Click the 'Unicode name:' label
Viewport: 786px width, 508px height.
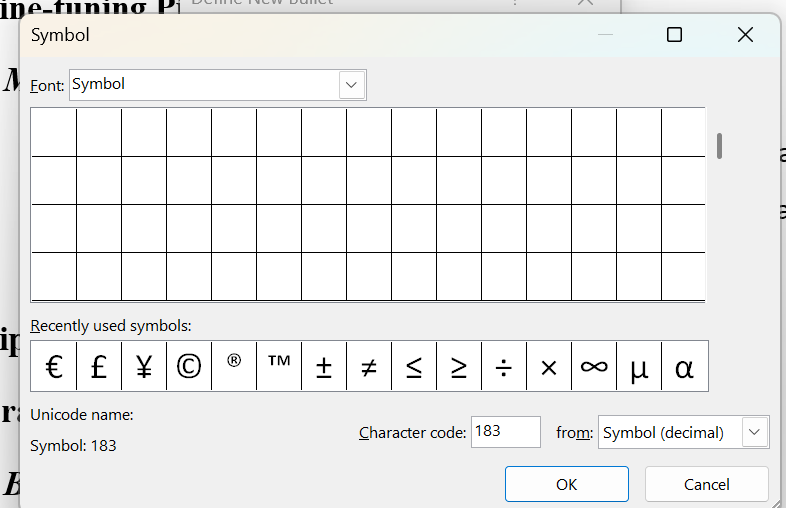[x=82, y=415]
